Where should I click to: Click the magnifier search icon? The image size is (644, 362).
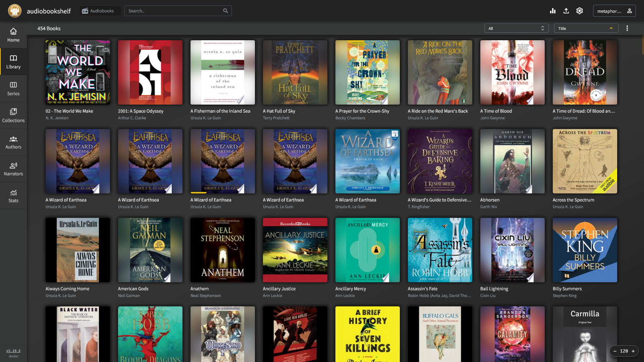[226, 11]
